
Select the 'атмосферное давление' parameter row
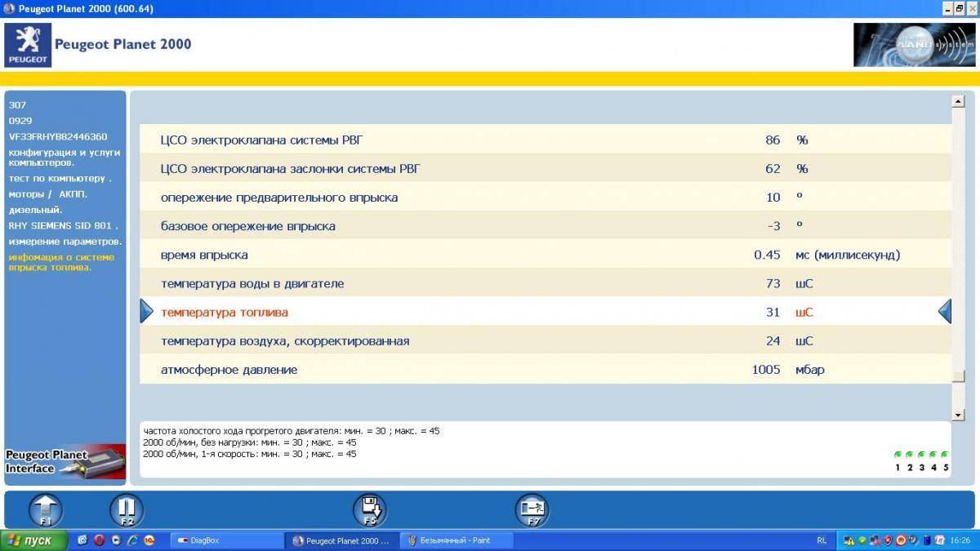pyautogui.click(x=229, y=370)
